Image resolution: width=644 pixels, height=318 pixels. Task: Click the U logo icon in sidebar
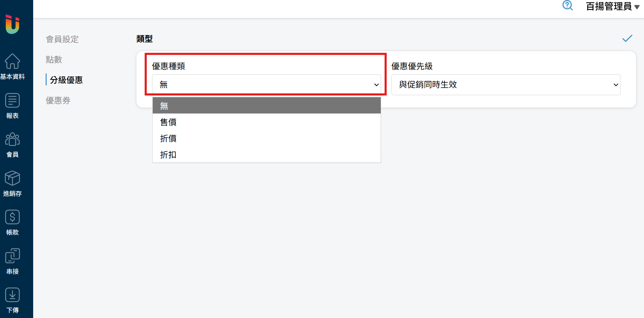12,24
